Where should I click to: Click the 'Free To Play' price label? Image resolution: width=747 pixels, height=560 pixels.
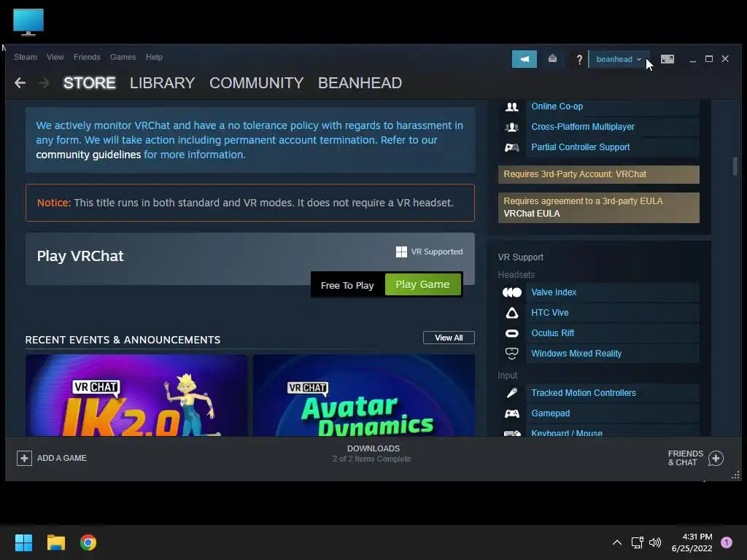pyautogui.click(x=347, y=286)
